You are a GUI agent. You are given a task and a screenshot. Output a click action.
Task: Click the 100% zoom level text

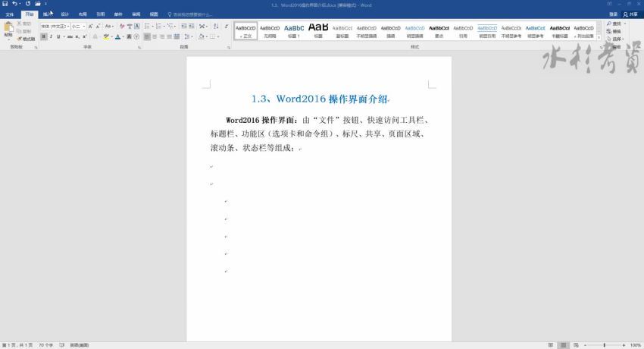pyautogui.click(x=636, y=345)
